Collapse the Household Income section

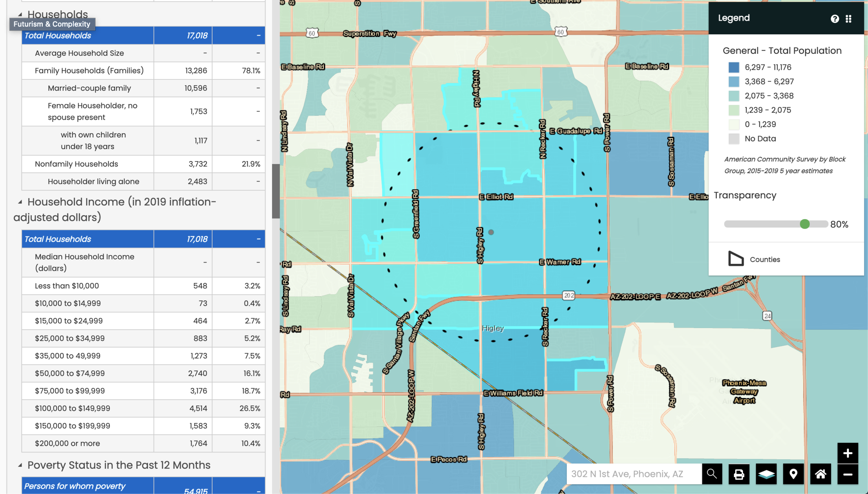tap(20, 202)
